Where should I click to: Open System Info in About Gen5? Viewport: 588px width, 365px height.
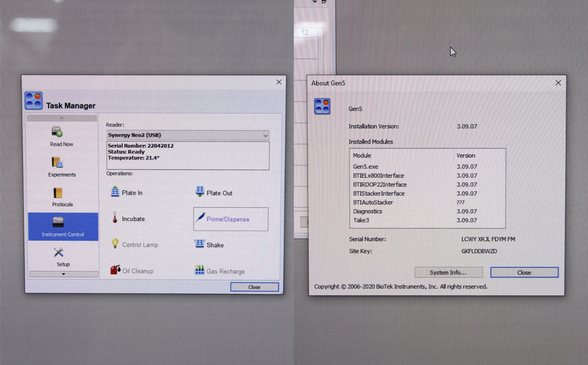coord(448,273)
